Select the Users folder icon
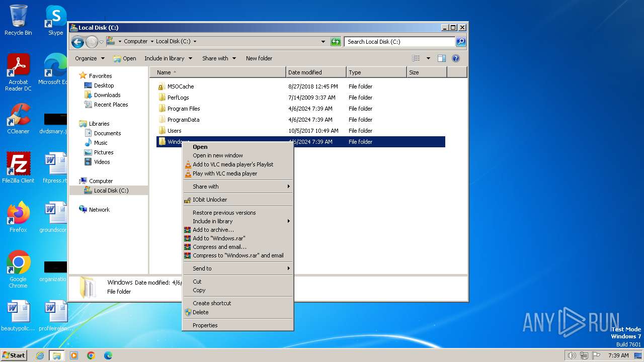This screenshot has height=362, width=644. (x=162, y=131)
